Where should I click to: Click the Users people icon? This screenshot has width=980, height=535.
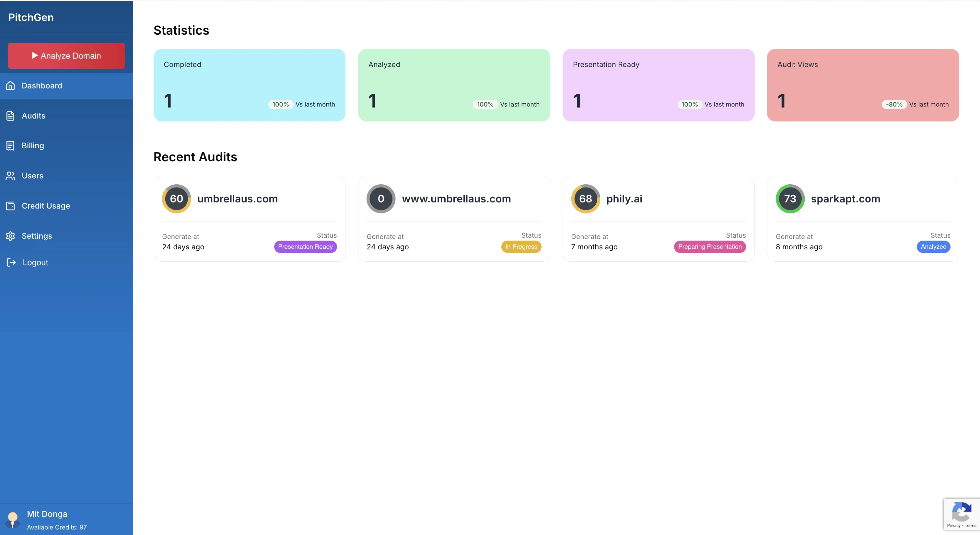click(x=11, y=176)
